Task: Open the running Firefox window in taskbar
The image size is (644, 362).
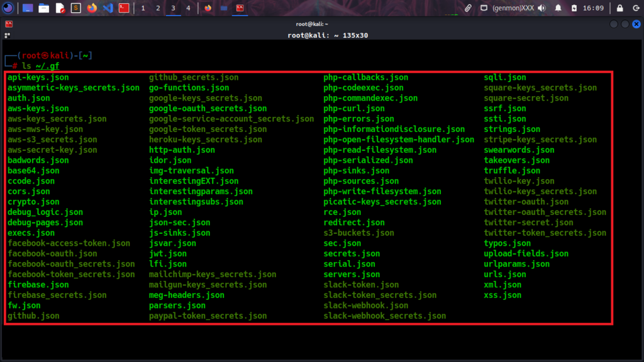Action: tap(209, 8)
